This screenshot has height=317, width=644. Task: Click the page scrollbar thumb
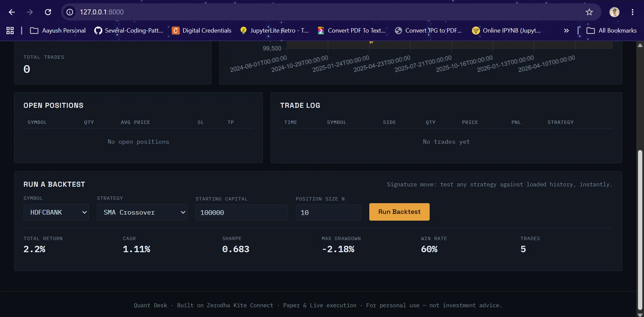click(x=640, y=230)
